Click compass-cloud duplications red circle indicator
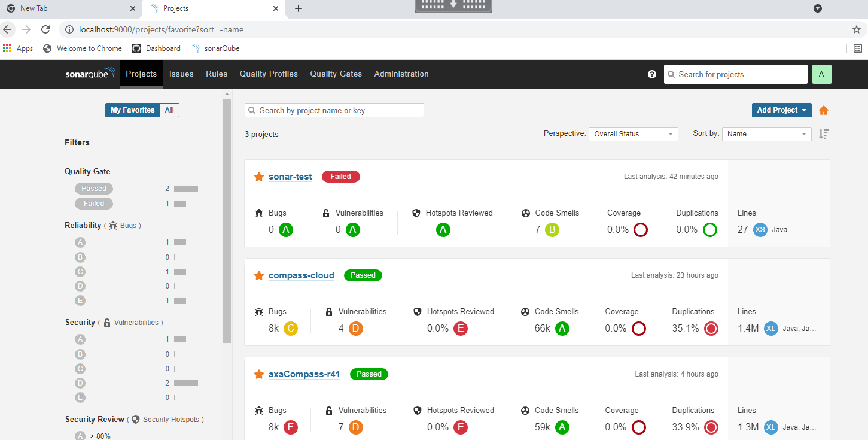The height and width of the screenshot is (440, 868). point(711,328)
